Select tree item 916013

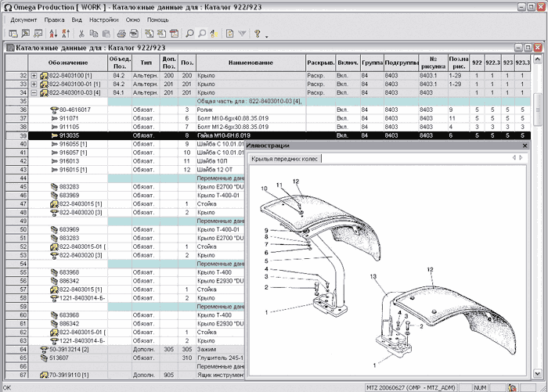point(69,161)
